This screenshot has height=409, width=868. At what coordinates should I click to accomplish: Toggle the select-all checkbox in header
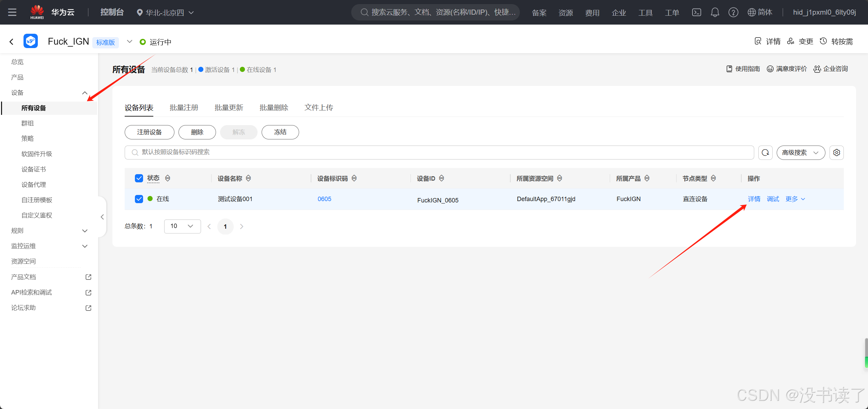point(139,178)
